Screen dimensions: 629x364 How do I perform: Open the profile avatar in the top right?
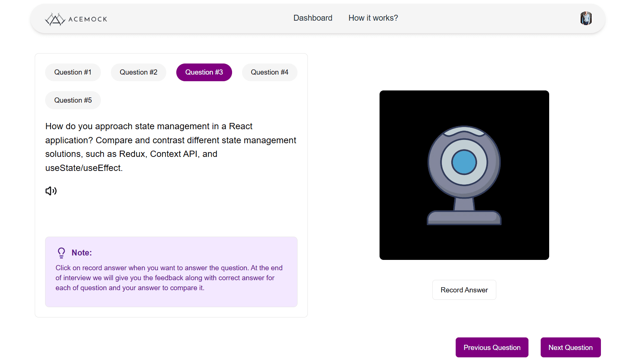(586, 18)
